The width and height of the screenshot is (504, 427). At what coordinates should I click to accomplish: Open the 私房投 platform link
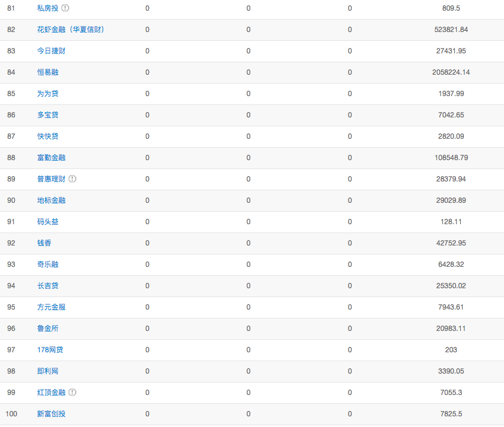(47, 8)
